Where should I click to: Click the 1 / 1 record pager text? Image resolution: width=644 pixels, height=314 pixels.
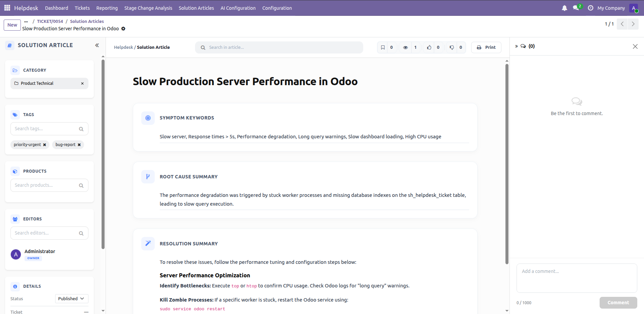(609, 24)
